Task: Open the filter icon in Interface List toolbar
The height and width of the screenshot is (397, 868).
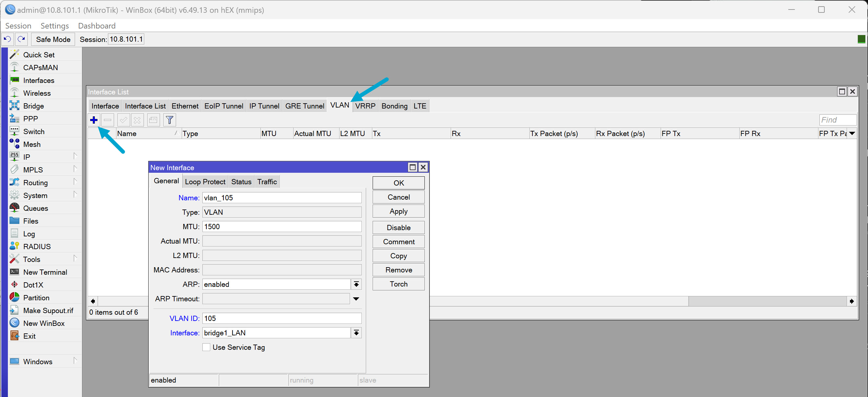Action: [x=170, y=120]
